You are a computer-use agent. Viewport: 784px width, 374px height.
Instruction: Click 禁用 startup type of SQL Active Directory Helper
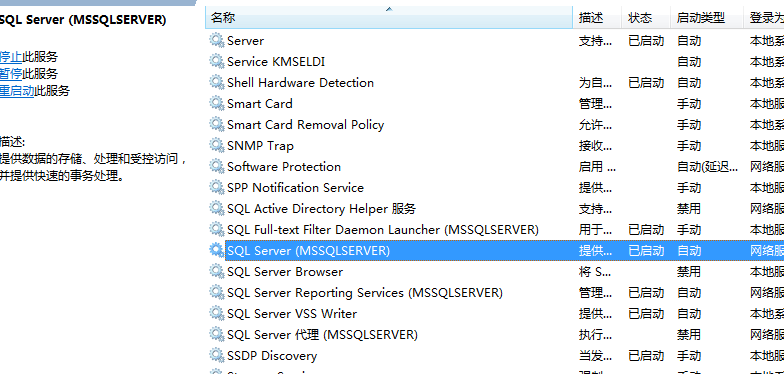[x=689, y=208]
